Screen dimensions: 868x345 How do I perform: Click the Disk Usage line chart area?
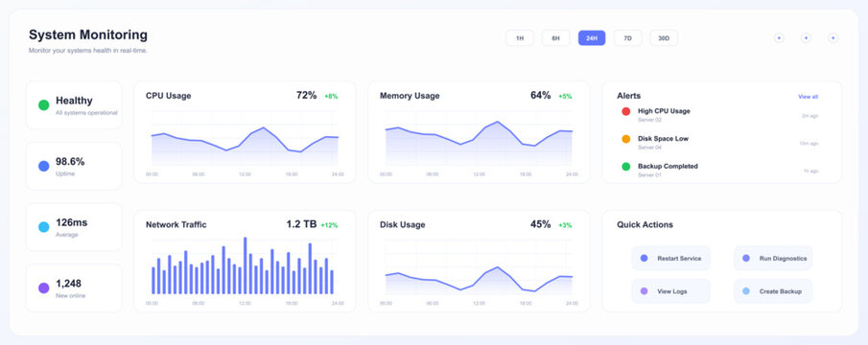pyautogui.click(x=479, y=267)
